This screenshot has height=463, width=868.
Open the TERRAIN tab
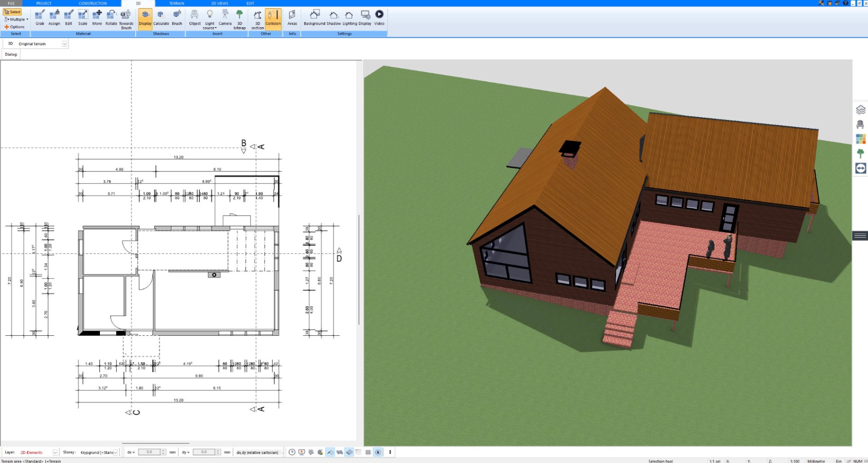coord(177,3)
